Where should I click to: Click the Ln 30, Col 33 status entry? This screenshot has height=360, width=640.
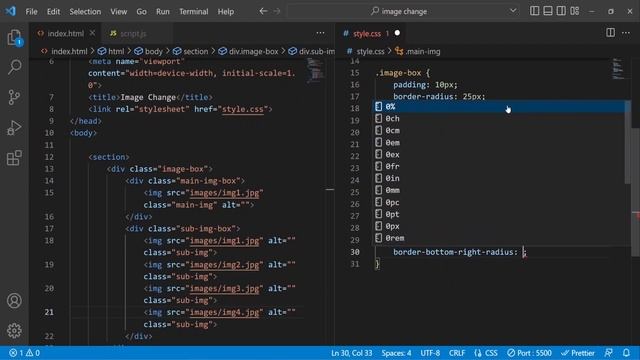point(351,353)
